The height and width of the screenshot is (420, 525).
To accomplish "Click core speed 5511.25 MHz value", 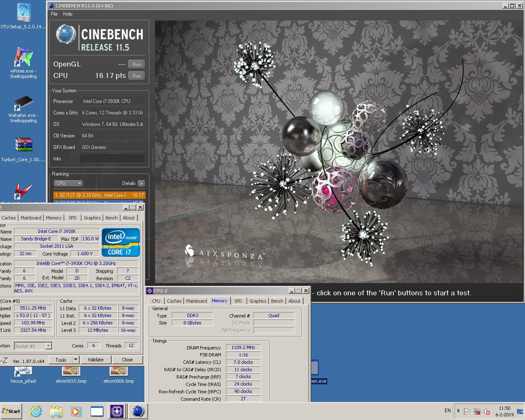I will click(33, 308).
